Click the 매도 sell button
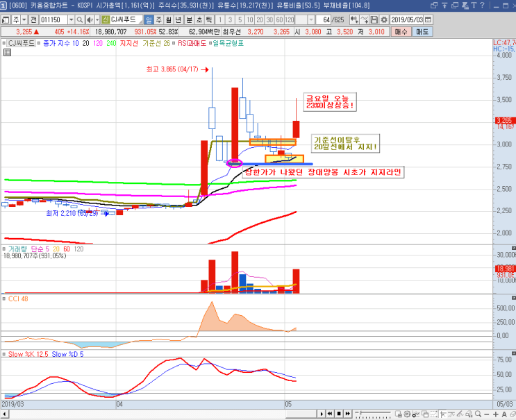Screen dimensions: 516x420 click(422, 32)
